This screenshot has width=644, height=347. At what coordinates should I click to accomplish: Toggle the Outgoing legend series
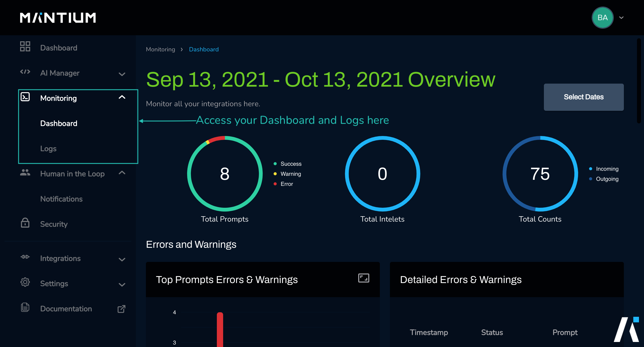(607, 179)
